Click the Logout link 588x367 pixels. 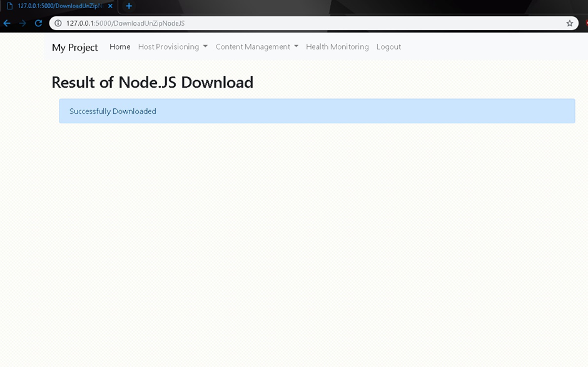(388, 46)
